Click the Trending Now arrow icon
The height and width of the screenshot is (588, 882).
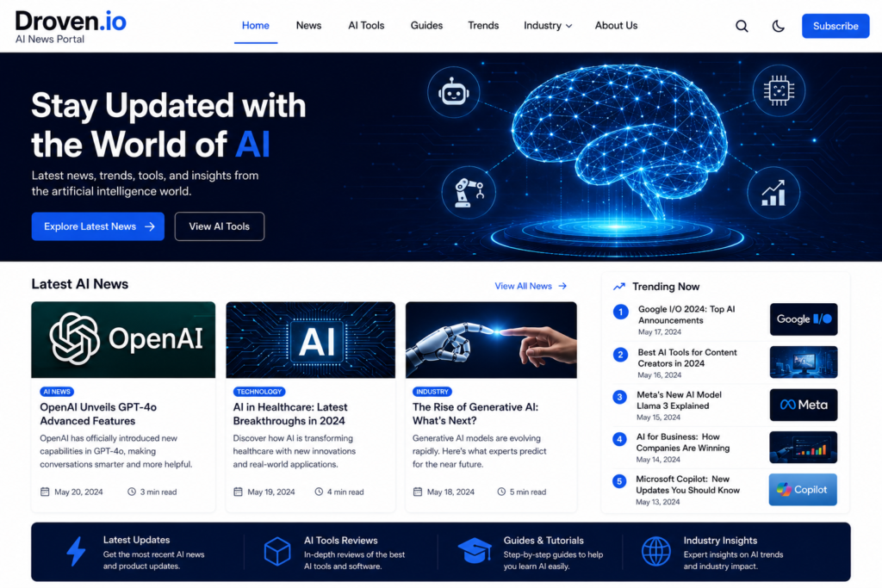619,287
